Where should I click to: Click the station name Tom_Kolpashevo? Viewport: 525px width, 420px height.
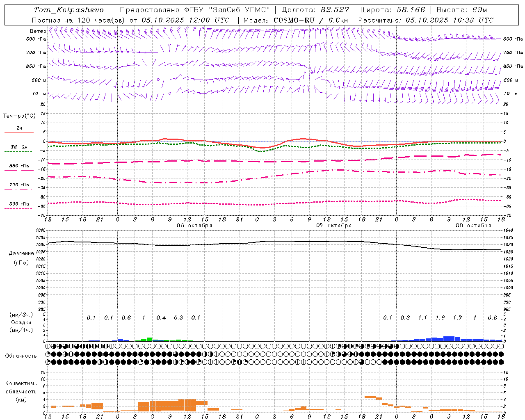(68, 10)
